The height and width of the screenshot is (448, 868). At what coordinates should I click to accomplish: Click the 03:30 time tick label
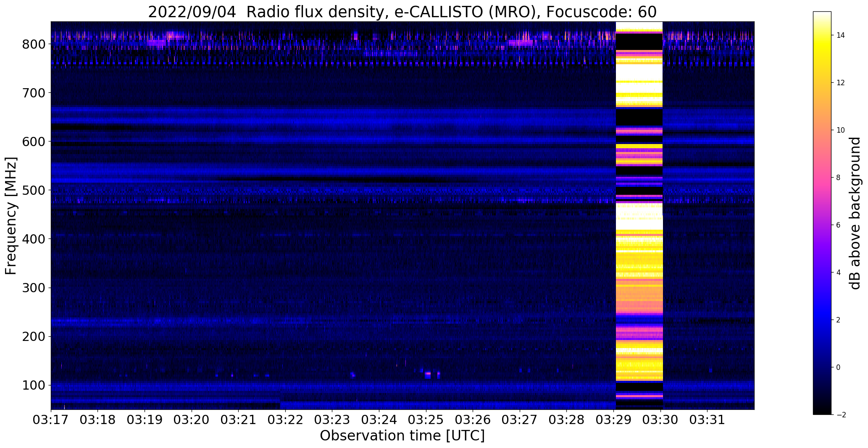click(660, 420)
